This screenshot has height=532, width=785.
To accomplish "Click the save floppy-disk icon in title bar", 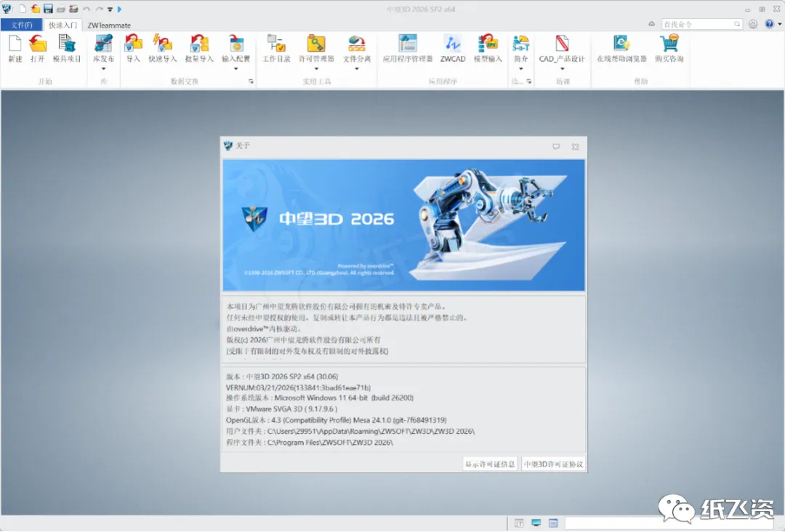I will tap(48, 9).
